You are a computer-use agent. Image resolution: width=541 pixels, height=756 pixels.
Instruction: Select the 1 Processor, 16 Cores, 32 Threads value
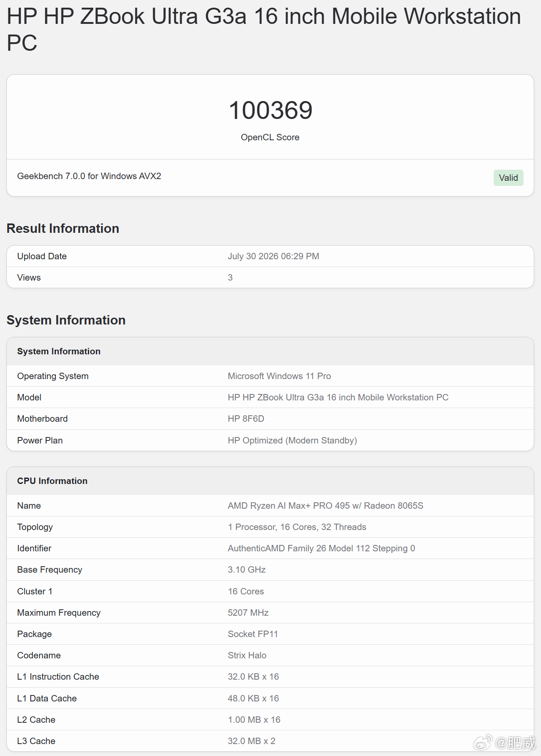click(x=297, y=527)
